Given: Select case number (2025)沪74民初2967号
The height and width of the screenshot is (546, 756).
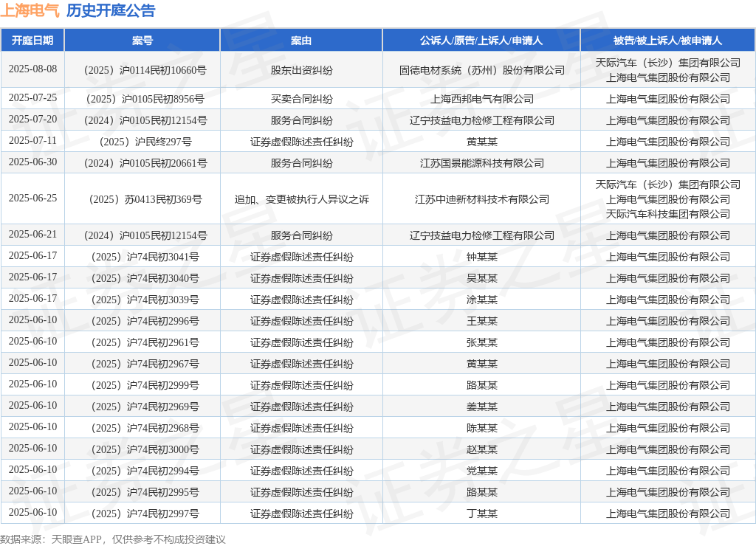Looking at the screenshot, I should pyautogui.click(x=145, y=364).
